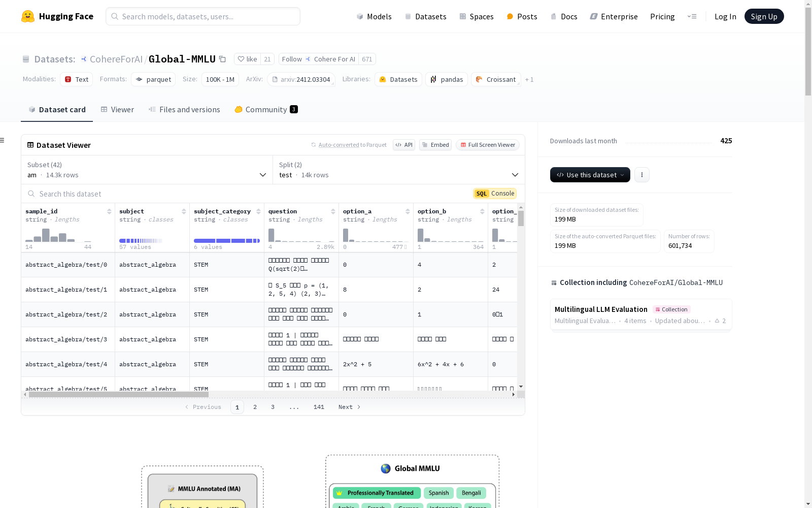Click the Sign Up button
The image size is (812, 508).
[764, 16]
